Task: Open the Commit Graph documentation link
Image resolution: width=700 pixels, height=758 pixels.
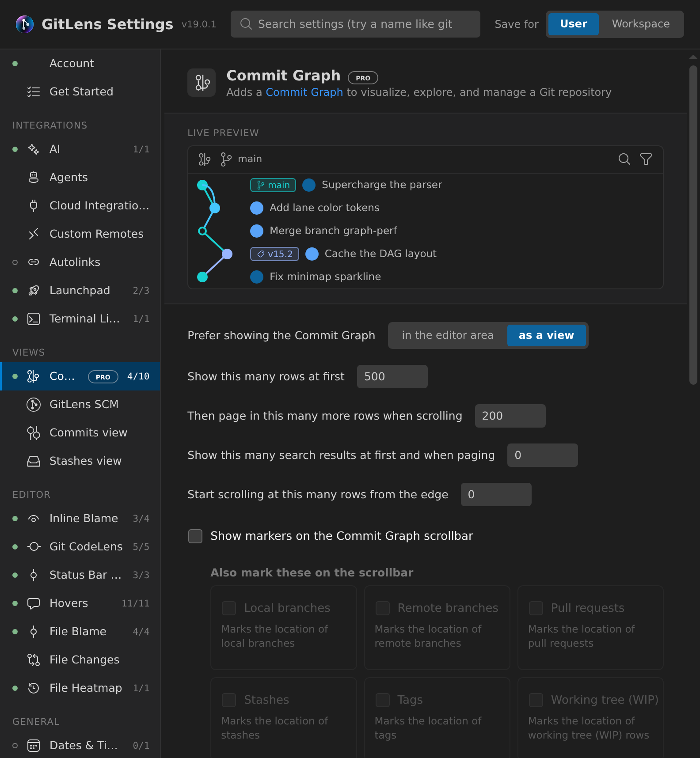Action: 304,92
